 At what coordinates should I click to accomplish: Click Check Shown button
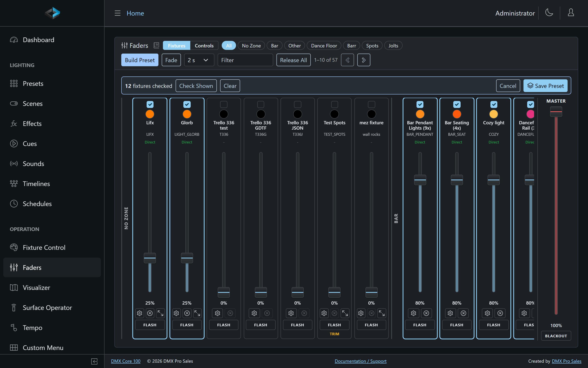(x=196, y=86)
